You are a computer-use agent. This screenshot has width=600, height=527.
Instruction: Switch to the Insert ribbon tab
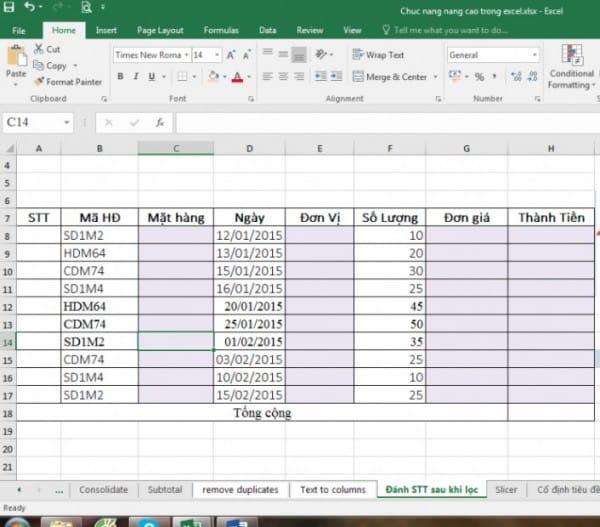pyautogui.click(x=106, y=30)
